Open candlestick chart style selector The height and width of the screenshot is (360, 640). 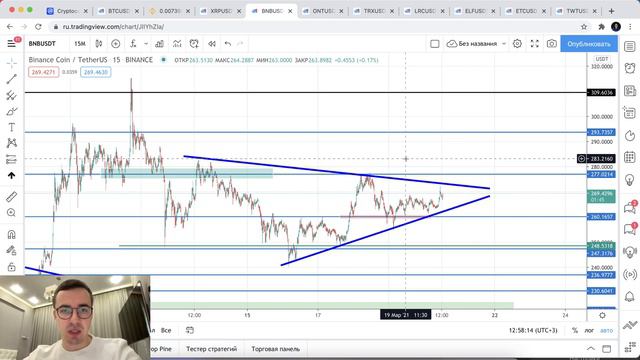click(98, 44)
